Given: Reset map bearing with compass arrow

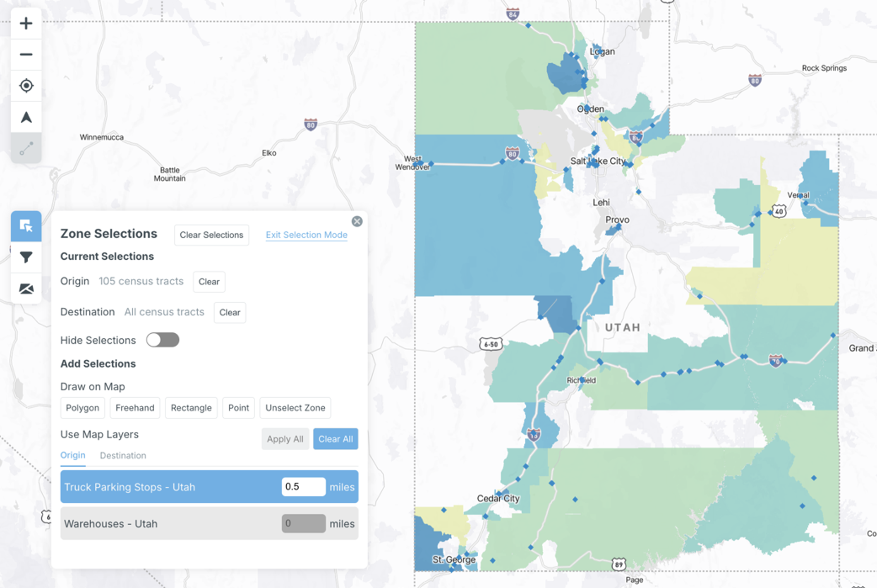Looking at the screenshot, I should [26, 117].
